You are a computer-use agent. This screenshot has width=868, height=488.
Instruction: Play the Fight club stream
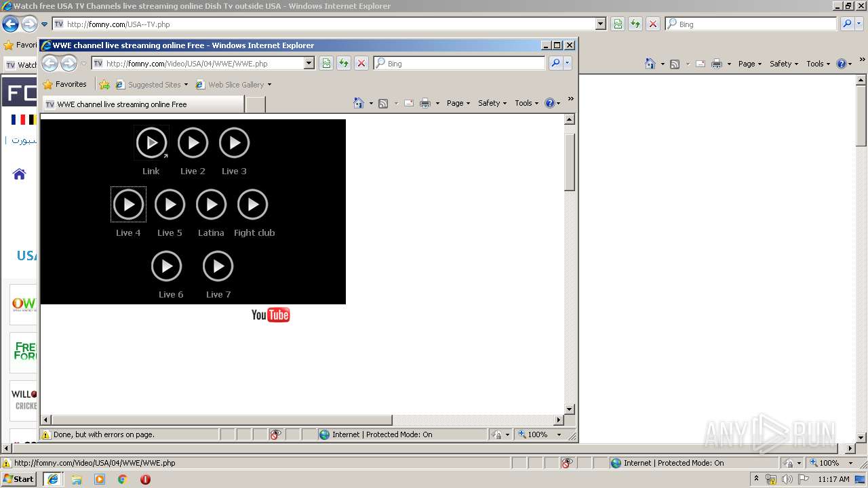252,205
